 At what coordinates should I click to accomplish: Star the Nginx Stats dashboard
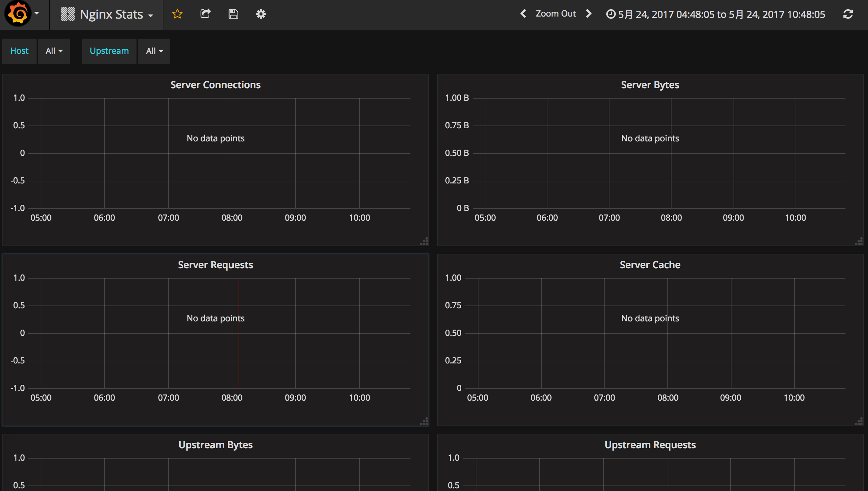pos(177,14)
